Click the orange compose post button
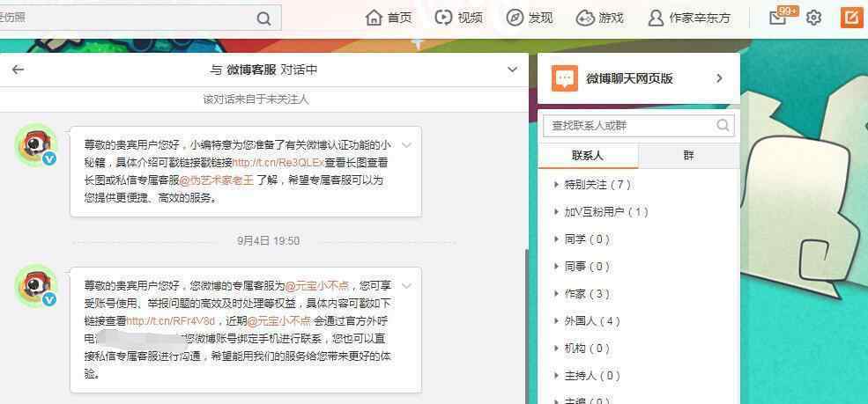The image size is (868, 404). 851,18
